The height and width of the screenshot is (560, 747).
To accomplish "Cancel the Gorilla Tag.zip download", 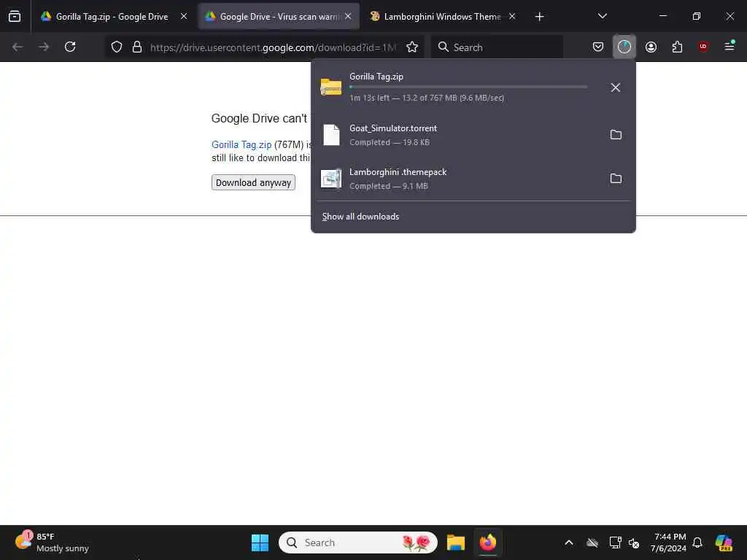I will (x=616, y=87).
